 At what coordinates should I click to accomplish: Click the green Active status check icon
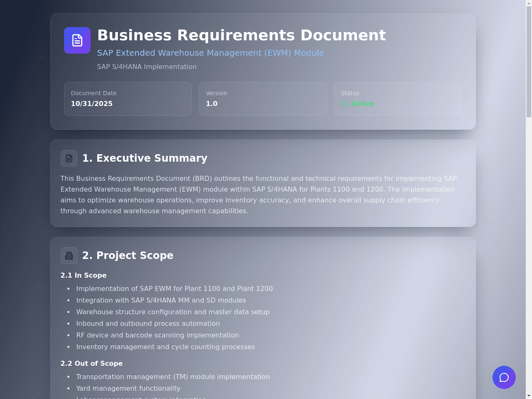344,104
